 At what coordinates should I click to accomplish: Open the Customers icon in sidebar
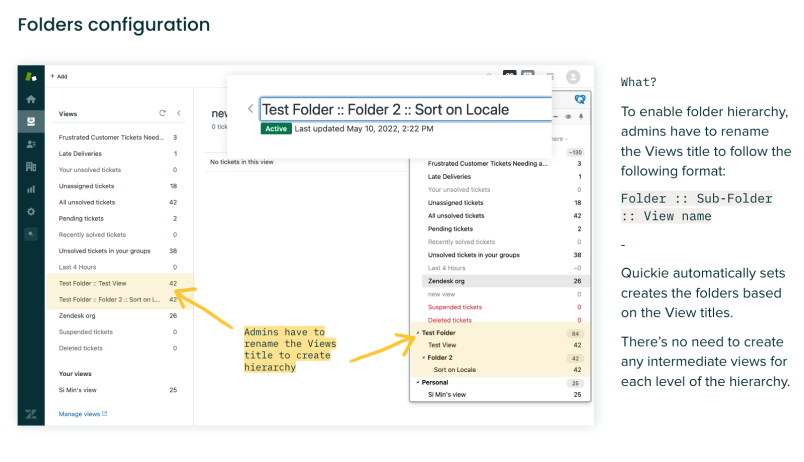31,144
